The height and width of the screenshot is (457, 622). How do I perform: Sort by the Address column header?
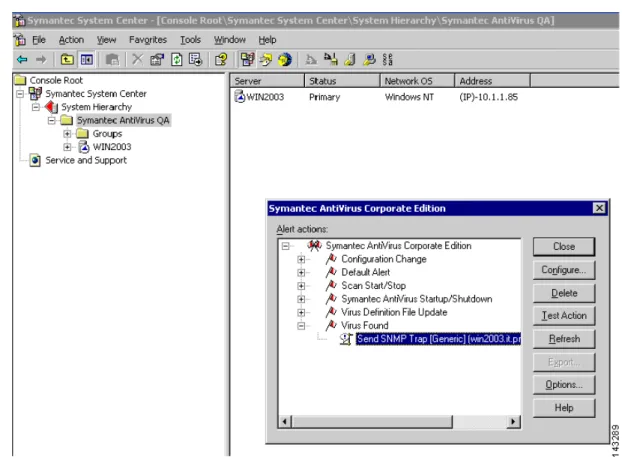point(492,81)
